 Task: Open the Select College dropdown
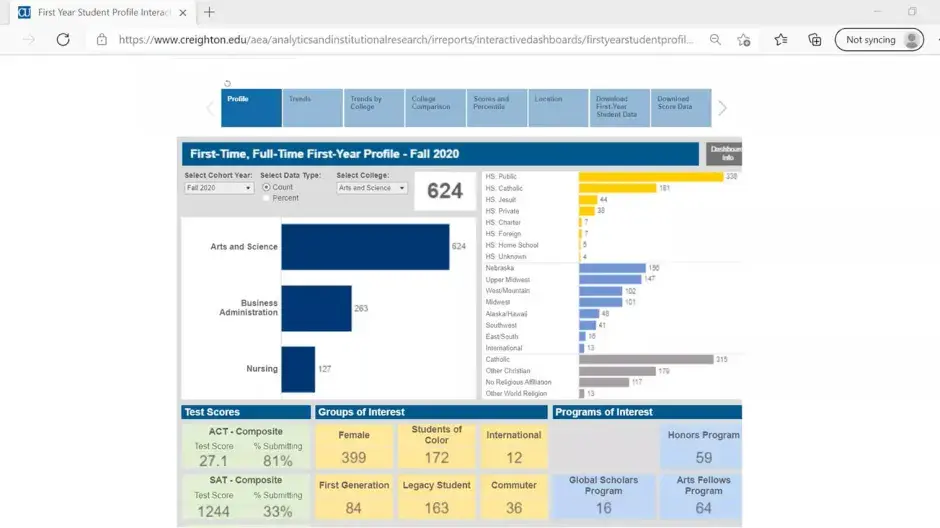coord(372,188)
